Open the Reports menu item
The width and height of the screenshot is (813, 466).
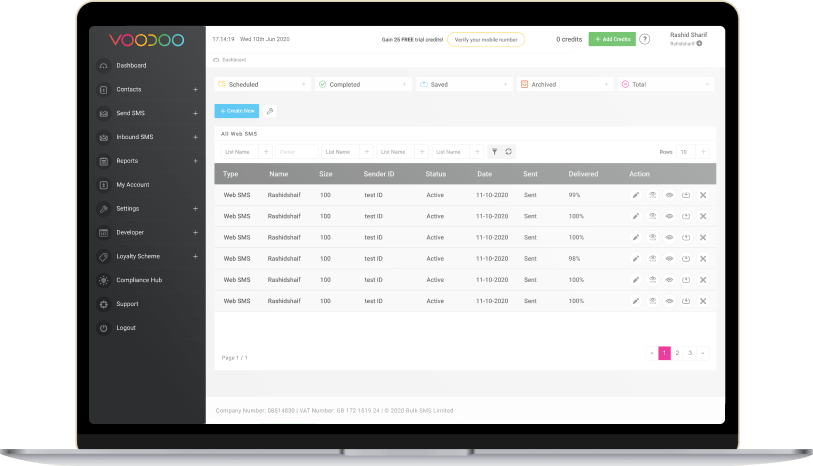coord(127,161)
